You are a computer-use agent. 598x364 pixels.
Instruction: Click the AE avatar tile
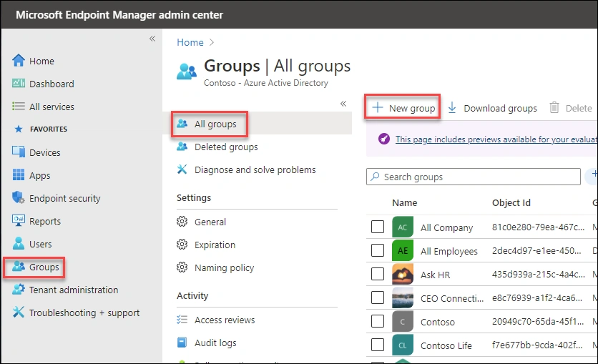point(402,250)
